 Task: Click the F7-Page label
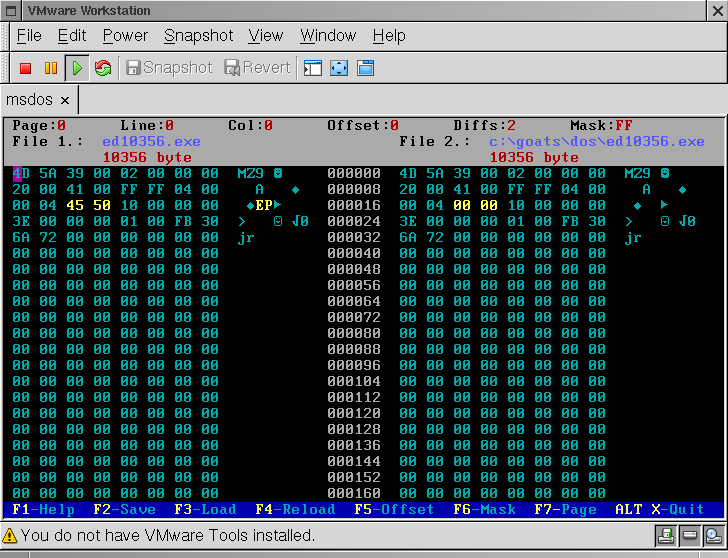coord(565,510)
